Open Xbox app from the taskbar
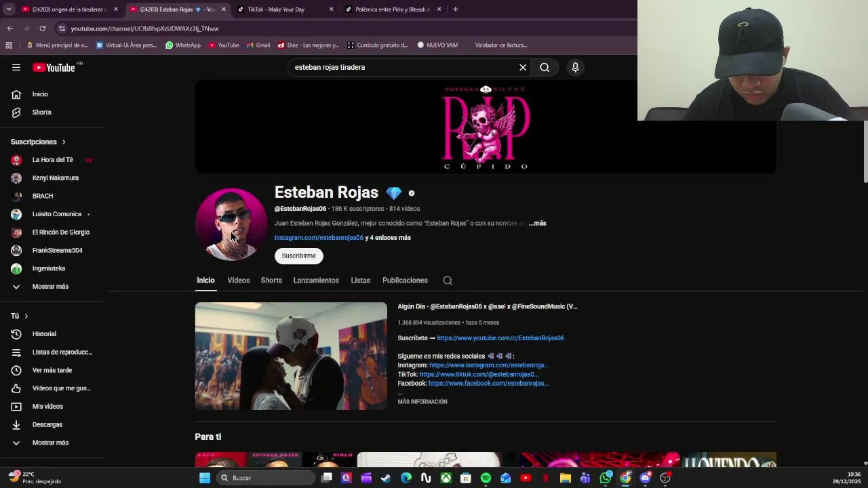Screen dimensions: 868x488 [x=446, y=478]
